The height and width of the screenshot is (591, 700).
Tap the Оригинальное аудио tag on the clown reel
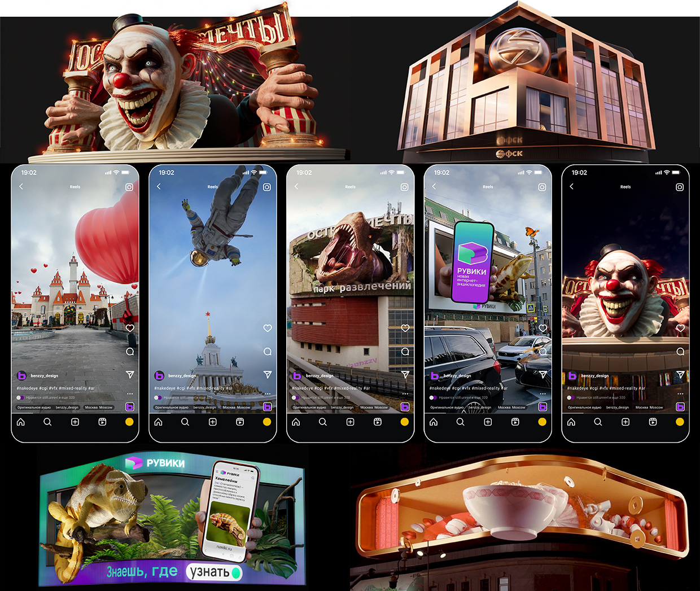coord(584,407)
